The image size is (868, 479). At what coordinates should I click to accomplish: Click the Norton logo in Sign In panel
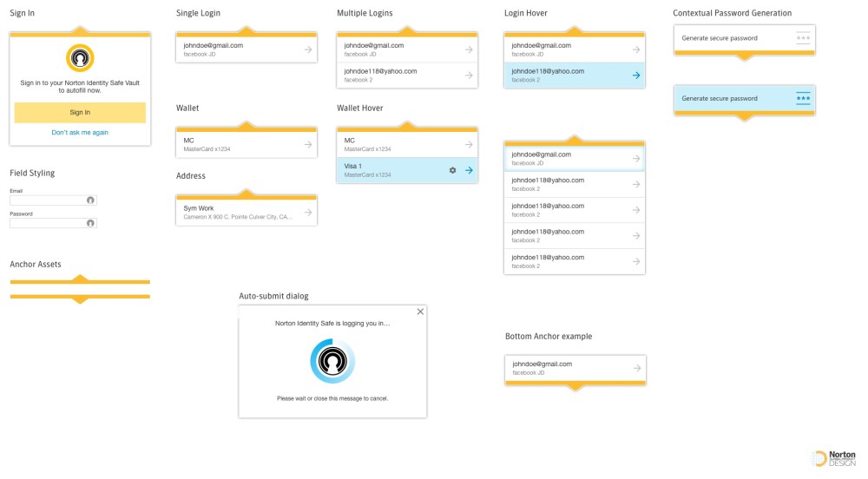click(x=80, y=58)
